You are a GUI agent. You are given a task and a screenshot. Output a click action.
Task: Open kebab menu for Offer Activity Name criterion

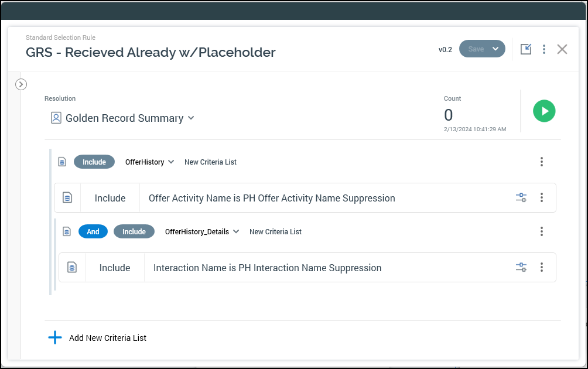coord(542,198)
